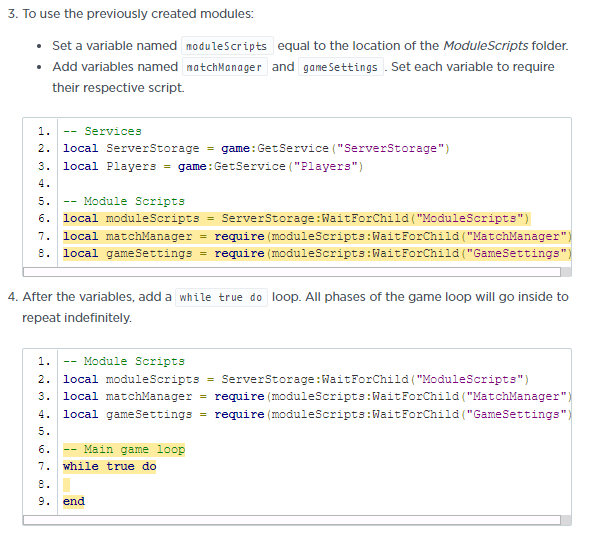Click the 'local ServerStorage = game:GetService' code line
The width and height of the screenshot is (592, 535).
(256, 148)
